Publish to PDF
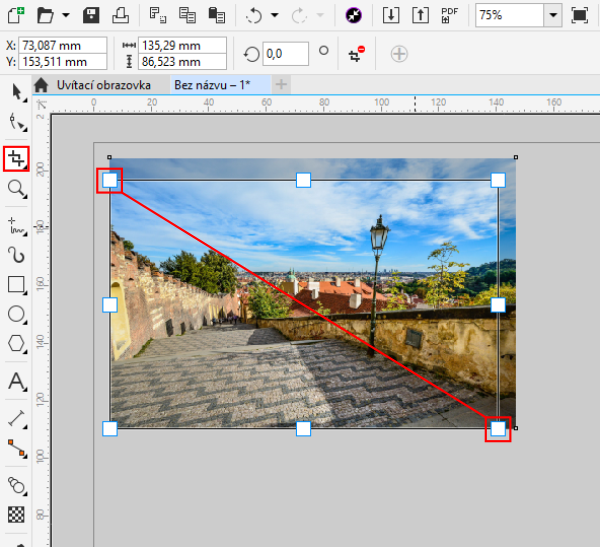 [x=449, y=15]
